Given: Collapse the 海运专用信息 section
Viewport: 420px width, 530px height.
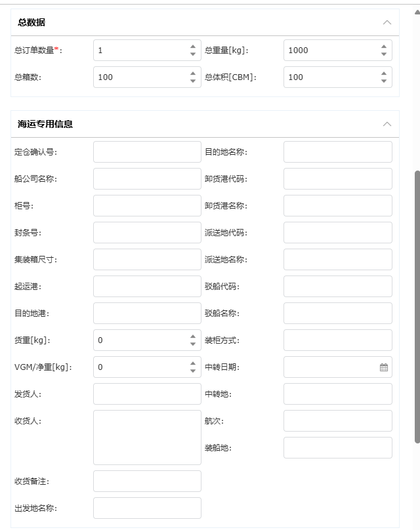Looking at the screenshot, I should point(387,124).
